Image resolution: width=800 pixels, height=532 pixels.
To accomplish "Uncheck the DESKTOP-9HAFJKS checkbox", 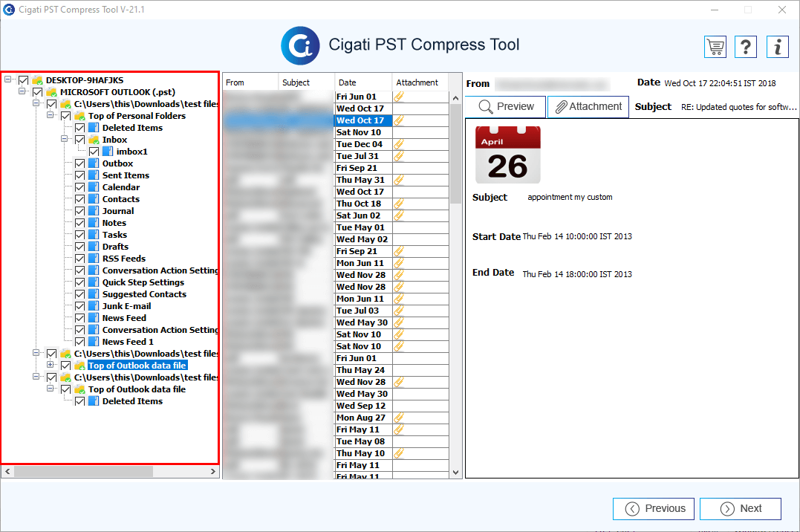I will pyautogui.click(x=24, y=80).
